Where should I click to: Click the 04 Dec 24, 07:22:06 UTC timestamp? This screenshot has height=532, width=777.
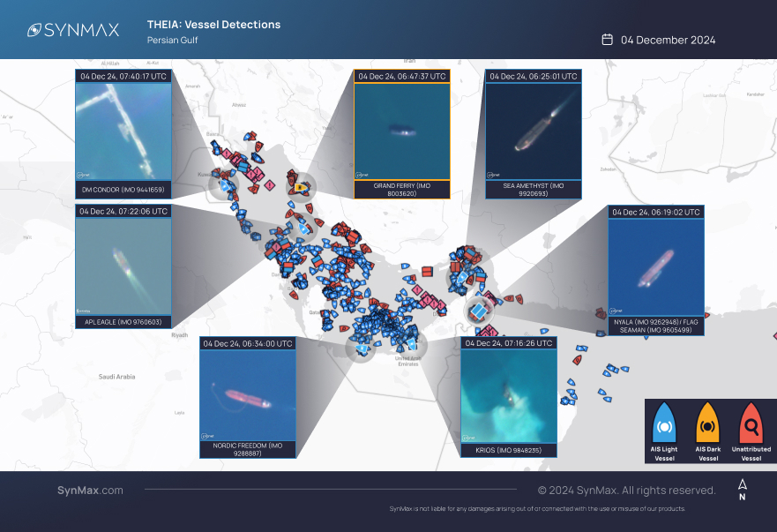(x=123, y=211)
